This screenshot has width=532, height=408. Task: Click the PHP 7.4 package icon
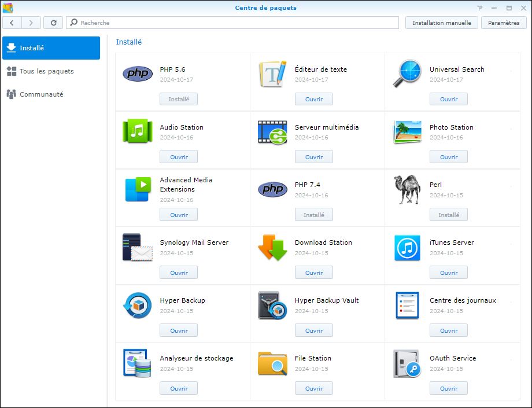coord(272,189)
